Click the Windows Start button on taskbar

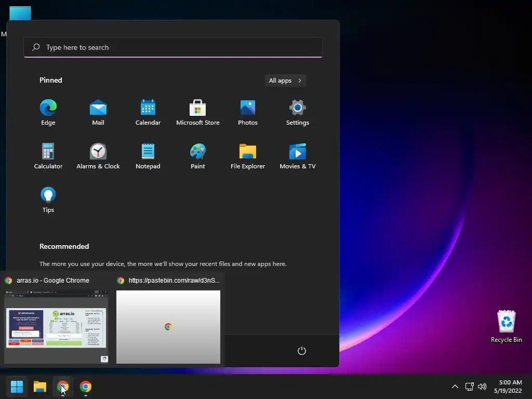click(x=17, y=387)
